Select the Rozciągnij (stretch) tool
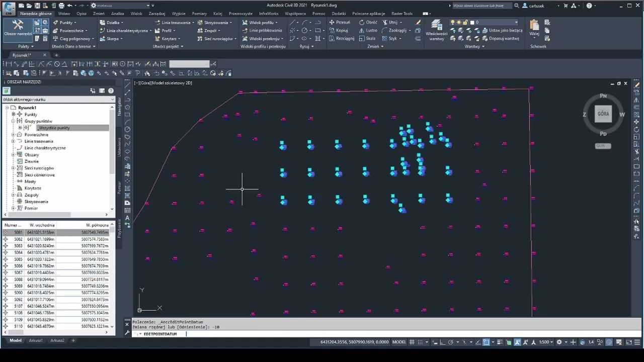This screenshot has height=362, width=644. click(x=342, y=39)
